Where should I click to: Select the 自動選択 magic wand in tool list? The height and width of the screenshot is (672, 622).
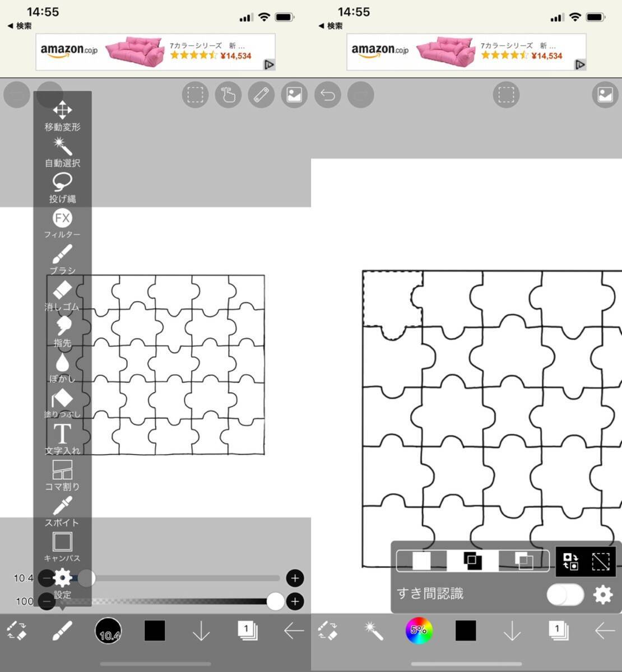pos(62,152)
